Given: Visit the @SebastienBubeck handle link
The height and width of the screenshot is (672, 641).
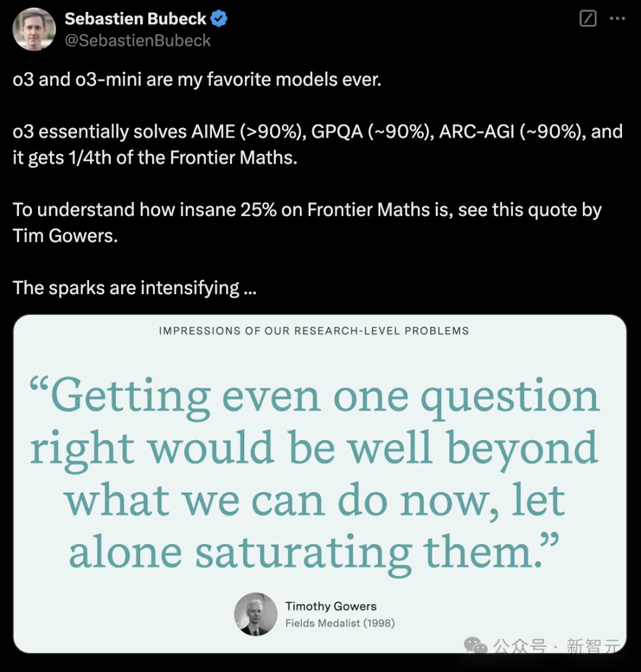Looking at the screenshot, I should [x=138, y=40].
